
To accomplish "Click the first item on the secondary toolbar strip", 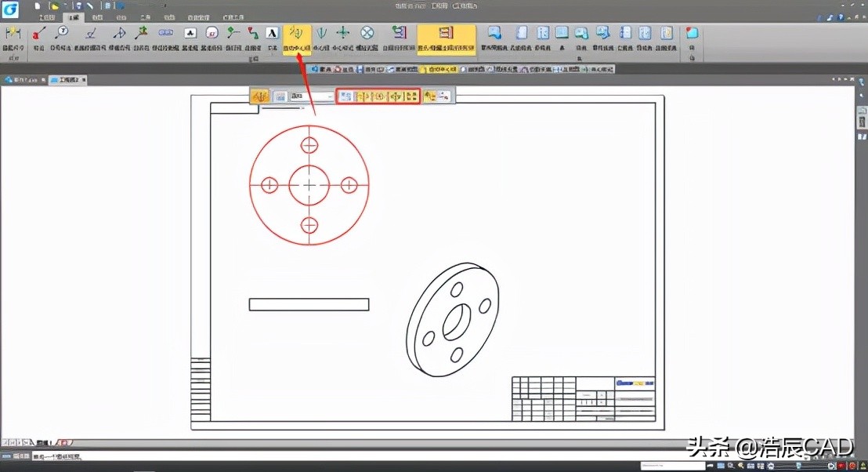I will point(321,69).
